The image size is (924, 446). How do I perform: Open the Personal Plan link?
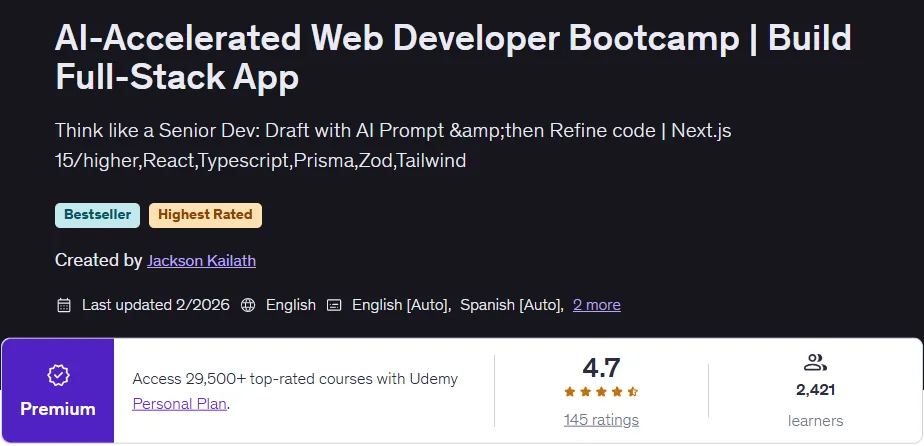coord(180,404)
